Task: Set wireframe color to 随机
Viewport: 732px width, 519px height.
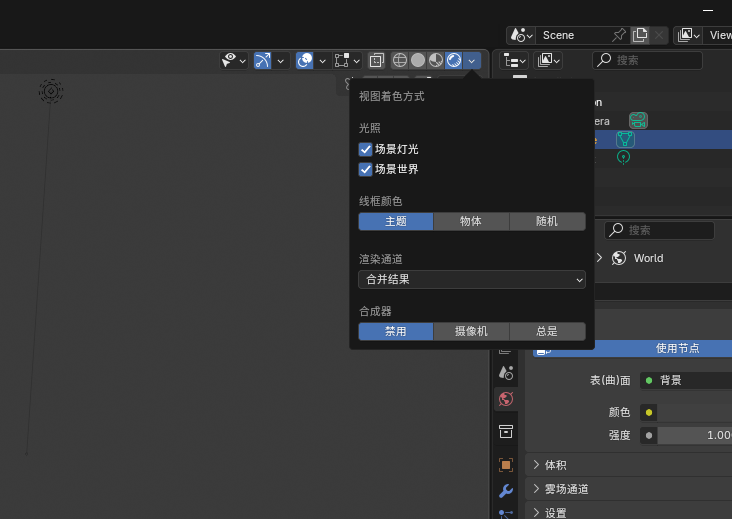Action: [547, 221]
